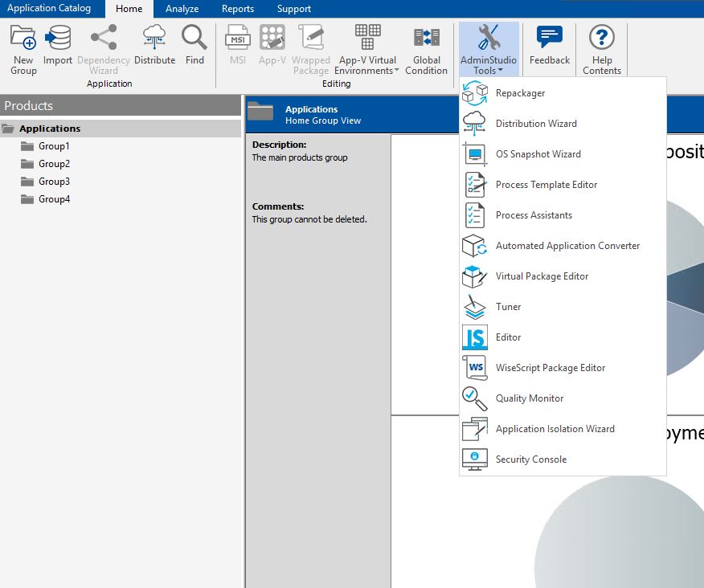Choose Process Assistants menu entry text

pos(534,215)
